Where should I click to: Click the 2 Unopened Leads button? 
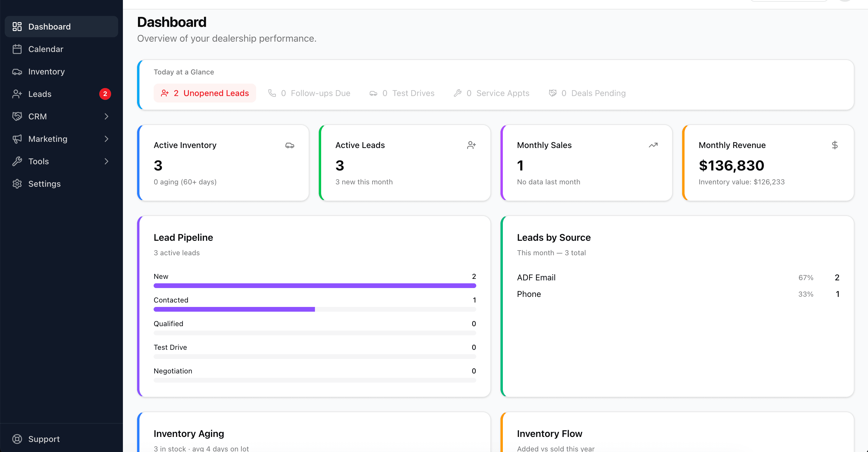[x=205, y=93]
